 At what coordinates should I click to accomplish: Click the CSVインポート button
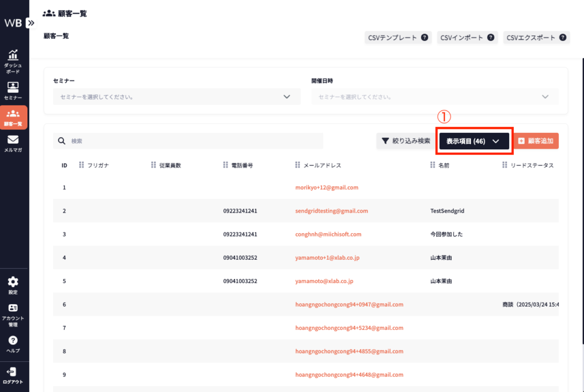tap(467, 38)
